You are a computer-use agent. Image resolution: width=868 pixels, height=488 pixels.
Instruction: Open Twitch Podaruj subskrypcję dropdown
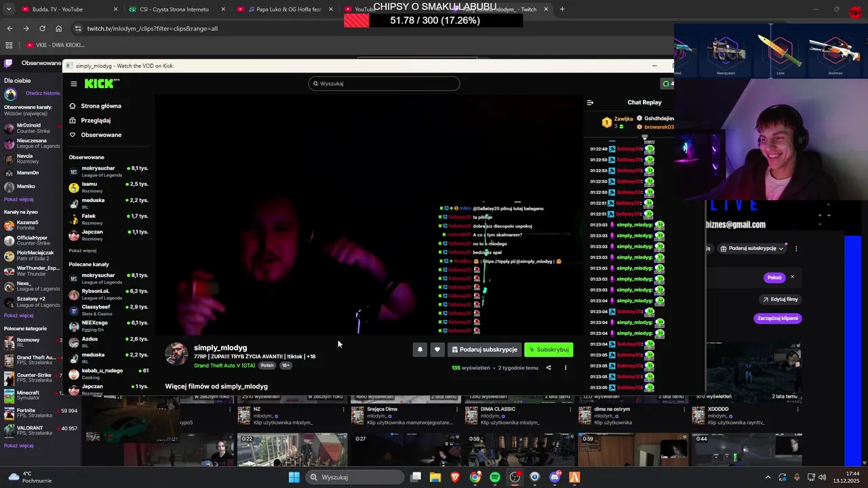coord(751,249)
